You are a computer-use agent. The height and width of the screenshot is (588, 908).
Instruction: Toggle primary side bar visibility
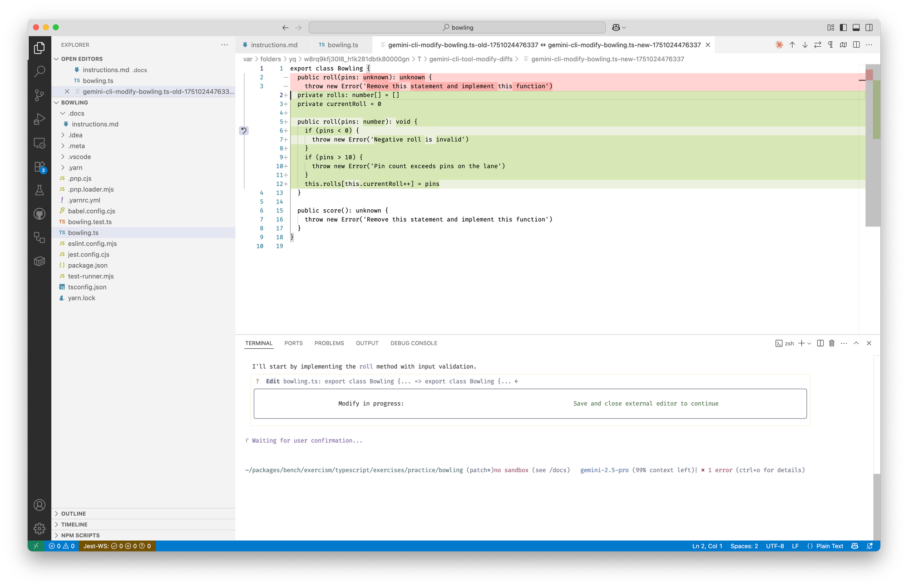[x=844, y=28]
